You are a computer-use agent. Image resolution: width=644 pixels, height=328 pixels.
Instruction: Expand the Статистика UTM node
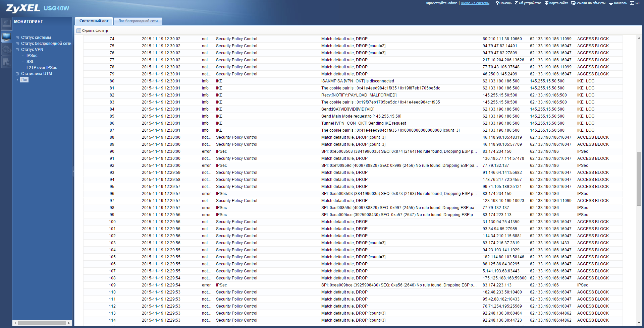point(17,74)
